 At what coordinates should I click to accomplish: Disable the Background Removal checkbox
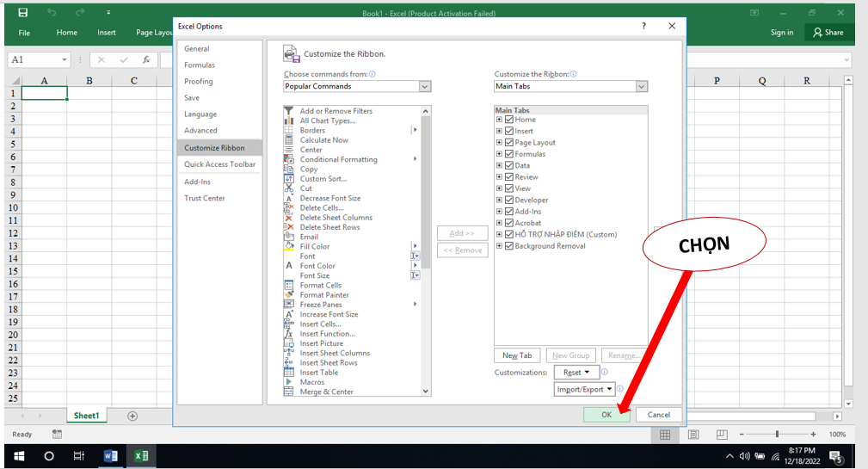[x=509, y=246]
